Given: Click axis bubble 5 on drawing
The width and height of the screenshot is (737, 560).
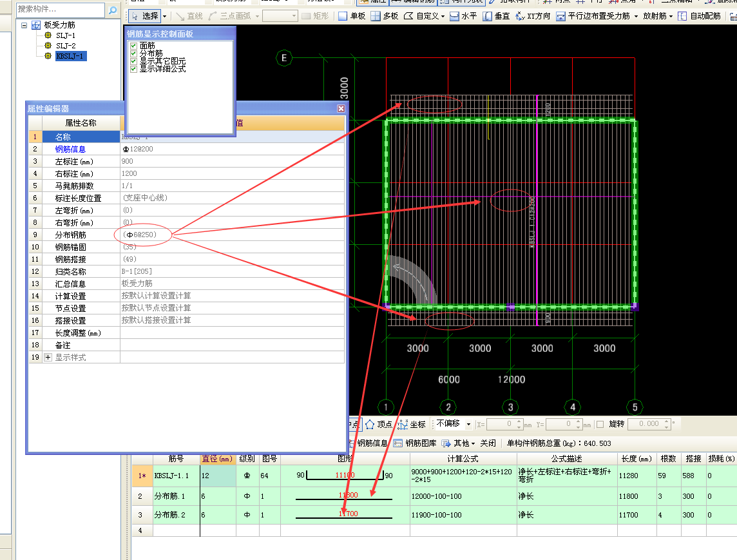Looking at the screenshot, I should (635, 407).
